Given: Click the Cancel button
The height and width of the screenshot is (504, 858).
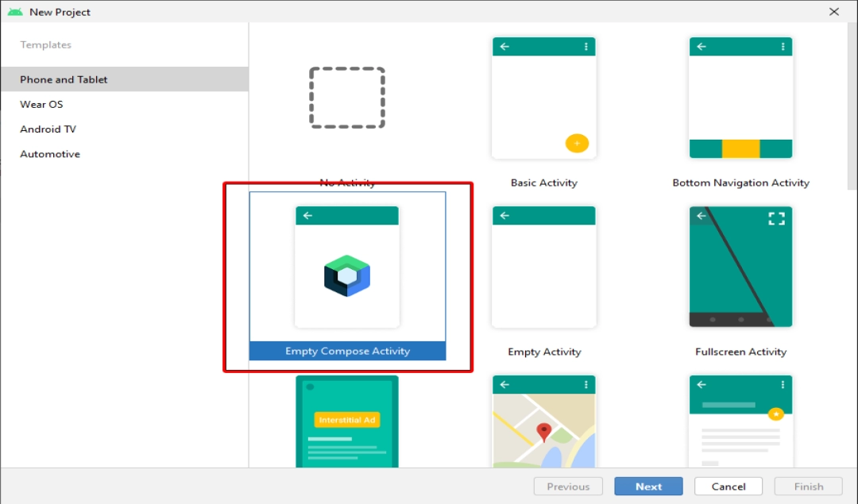Looking at the screenshot, I should [729, 486].
